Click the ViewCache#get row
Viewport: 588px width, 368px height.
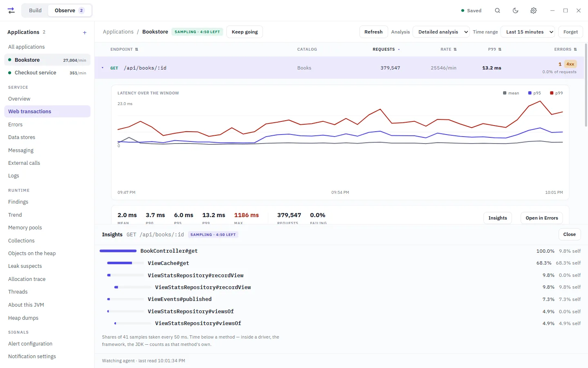tap(340, 263)
